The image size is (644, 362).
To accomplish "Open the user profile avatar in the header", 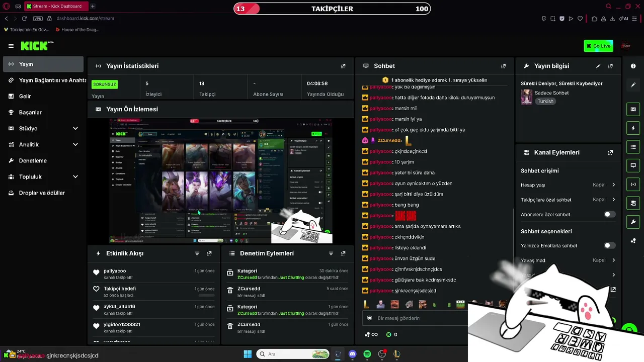I will point(626,46).
